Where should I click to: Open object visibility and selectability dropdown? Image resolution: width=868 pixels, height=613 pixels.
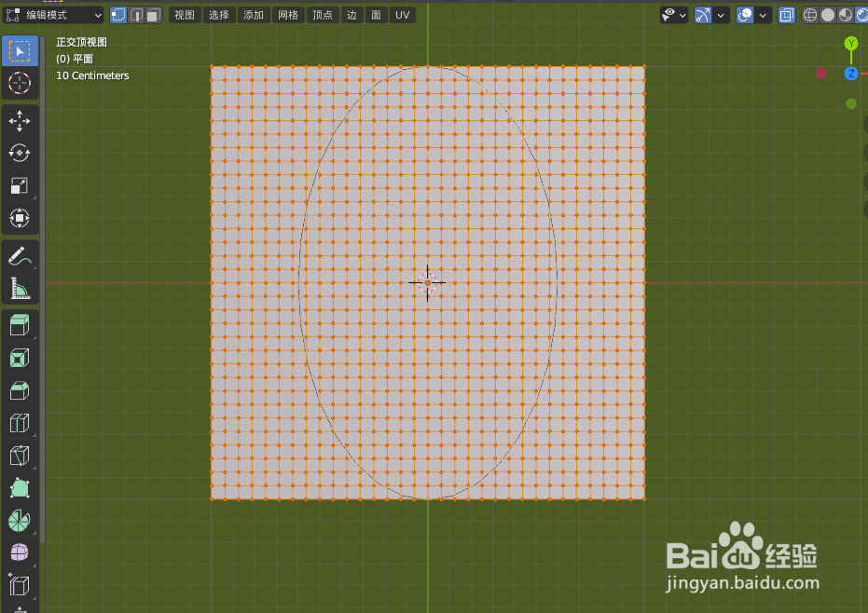[x=674, y=15]
